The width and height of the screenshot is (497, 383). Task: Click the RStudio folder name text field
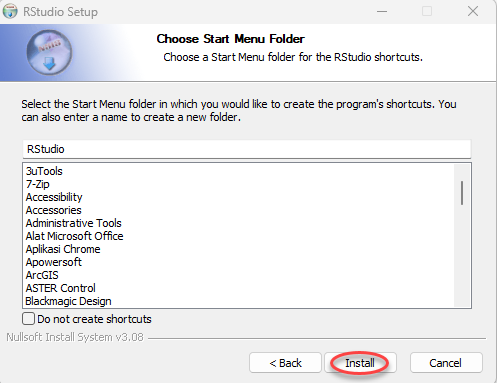pyautogui.click(x=247, y=149)
